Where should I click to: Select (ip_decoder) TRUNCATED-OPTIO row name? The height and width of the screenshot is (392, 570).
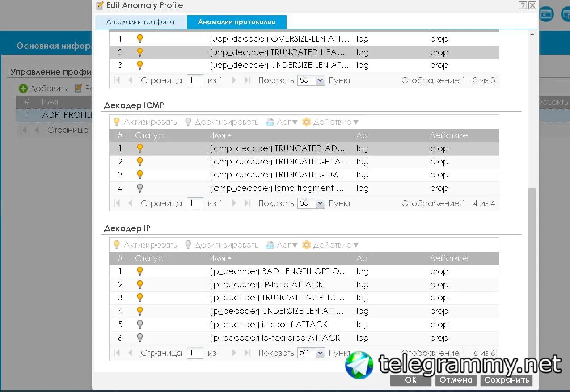pos(277,298)
